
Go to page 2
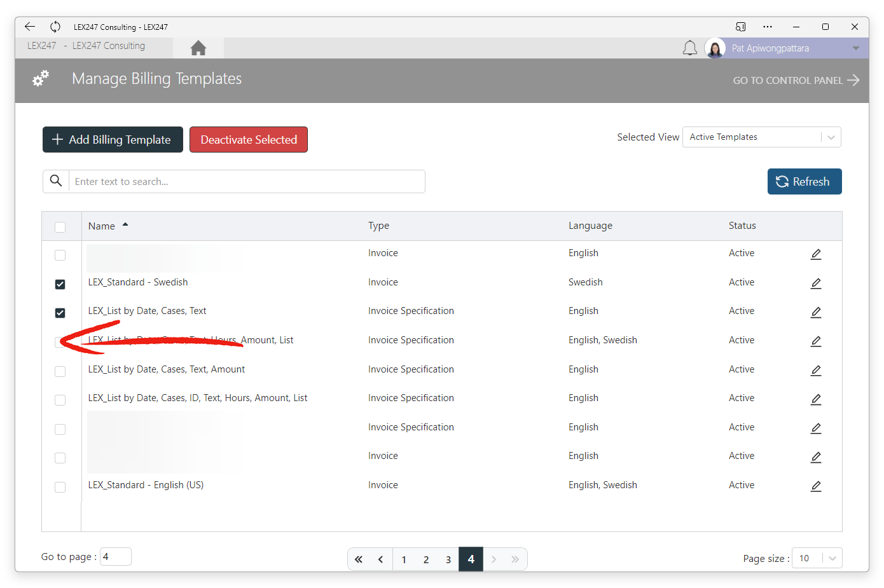point(426,559)
